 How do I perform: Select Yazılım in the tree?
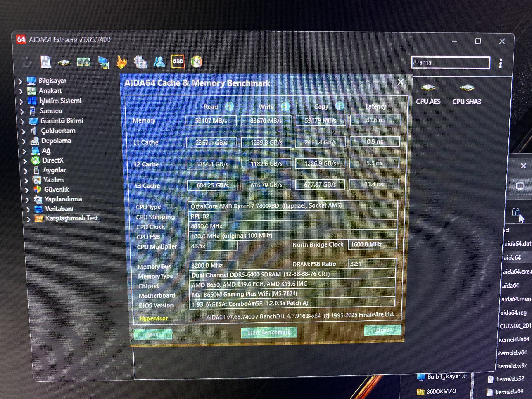(x=53, y=180)
